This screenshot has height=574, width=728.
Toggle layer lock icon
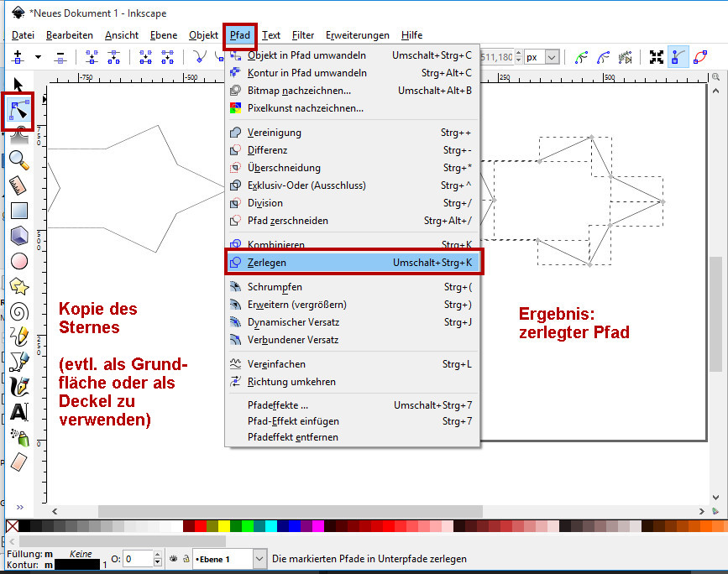click(x=186, y=559)
